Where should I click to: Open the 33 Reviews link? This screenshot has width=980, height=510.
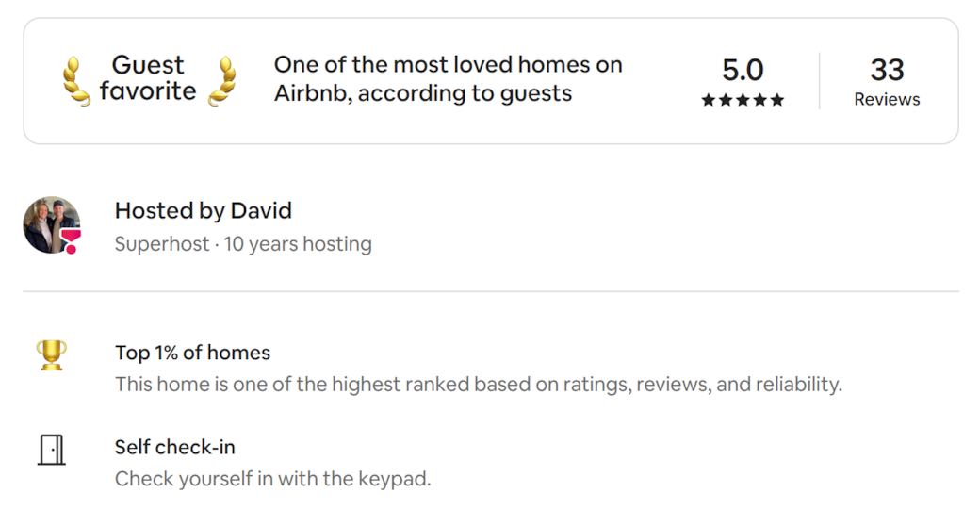tap(887, 81)
